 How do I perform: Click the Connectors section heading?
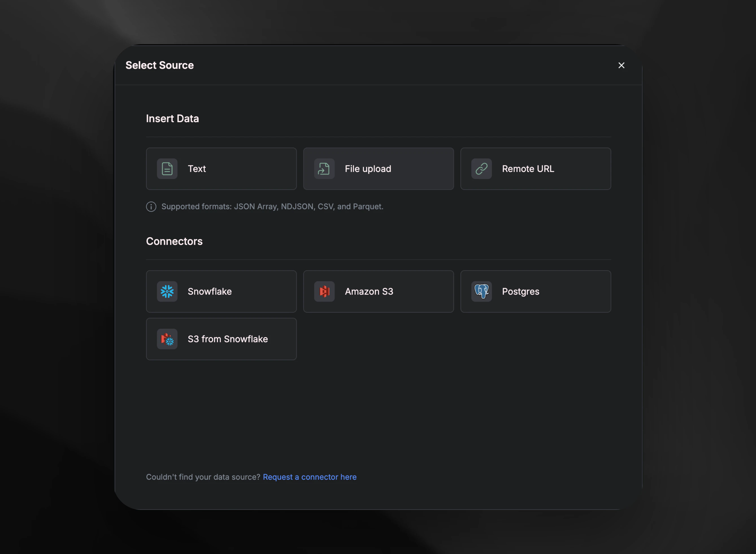[174, 241]
